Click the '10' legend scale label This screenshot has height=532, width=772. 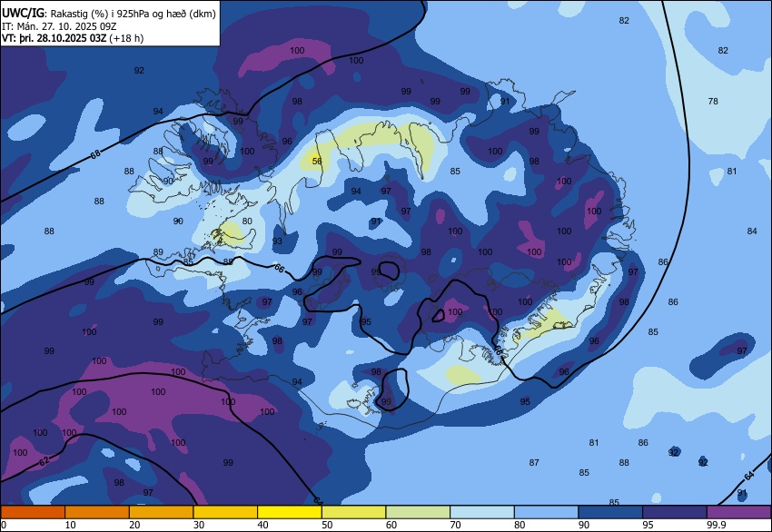(70, 525)
